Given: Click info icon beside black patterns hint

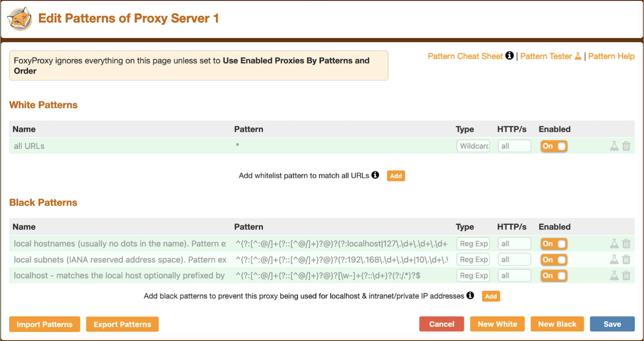Looking at the screenshot, I should tap(470, 295).
